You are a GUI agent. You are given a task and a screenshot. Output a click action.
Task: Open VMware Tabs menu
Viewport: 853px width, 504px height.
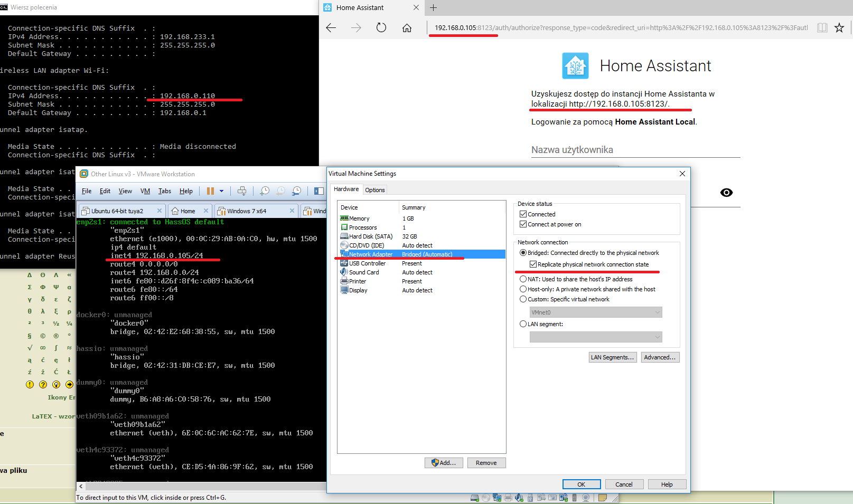(165, 191)
